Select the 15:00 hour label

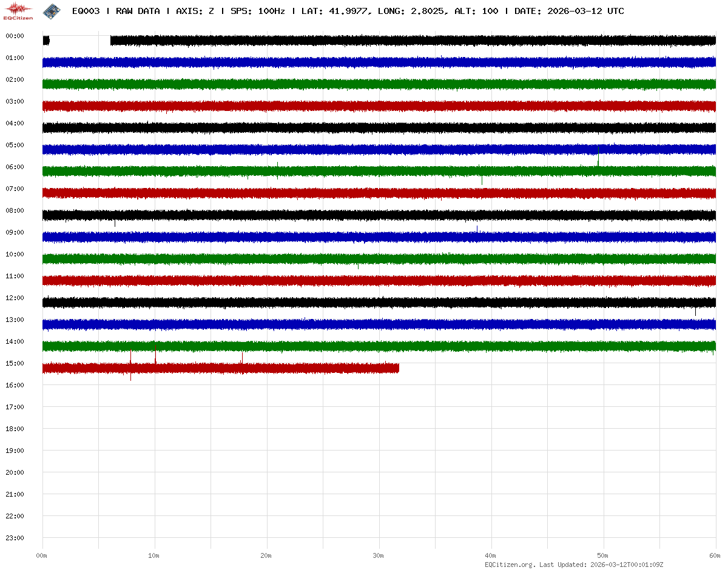pos(15,363)
